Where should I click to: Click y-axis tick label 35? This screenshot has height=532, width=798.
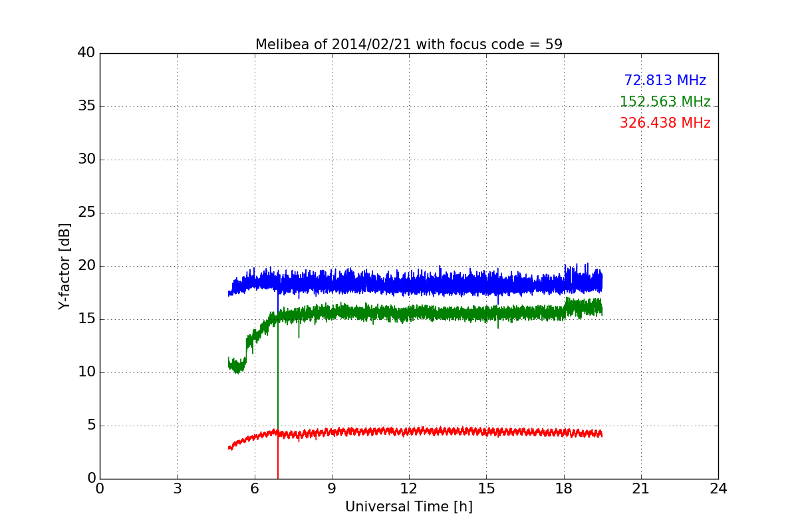coord(86,106)
